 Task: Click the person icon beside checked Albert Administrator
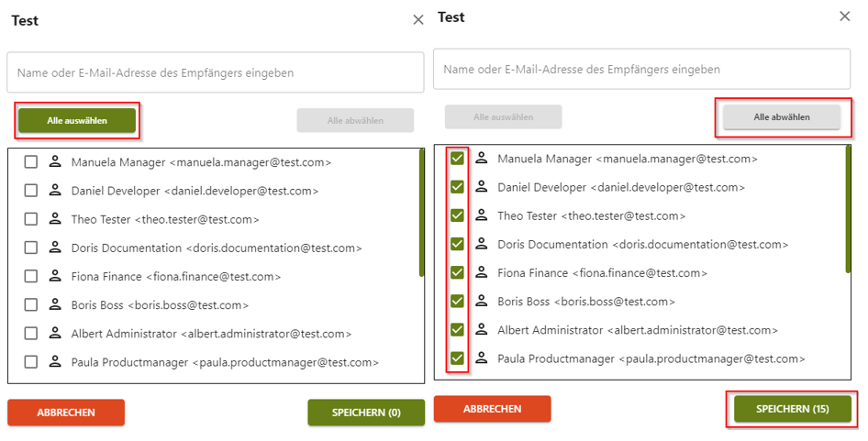[x=481, y=329]
